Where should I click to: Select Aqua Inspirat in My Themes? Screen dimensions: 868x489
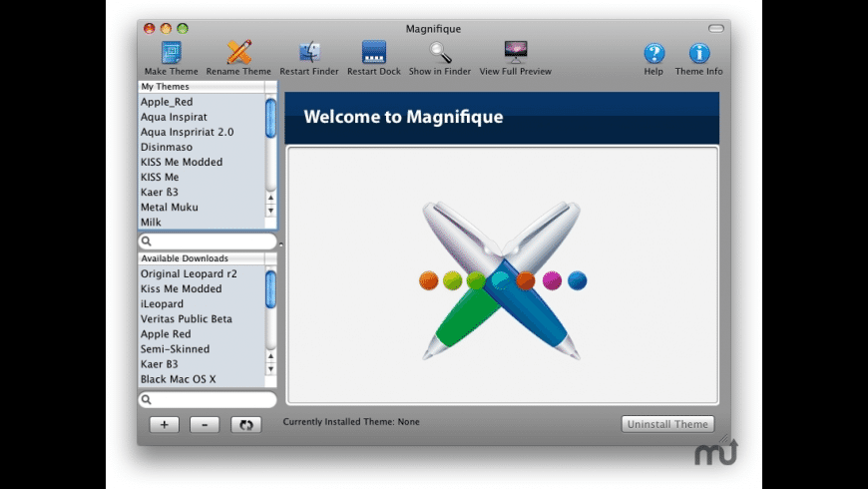pyautogui.click(x=174, y=117)
